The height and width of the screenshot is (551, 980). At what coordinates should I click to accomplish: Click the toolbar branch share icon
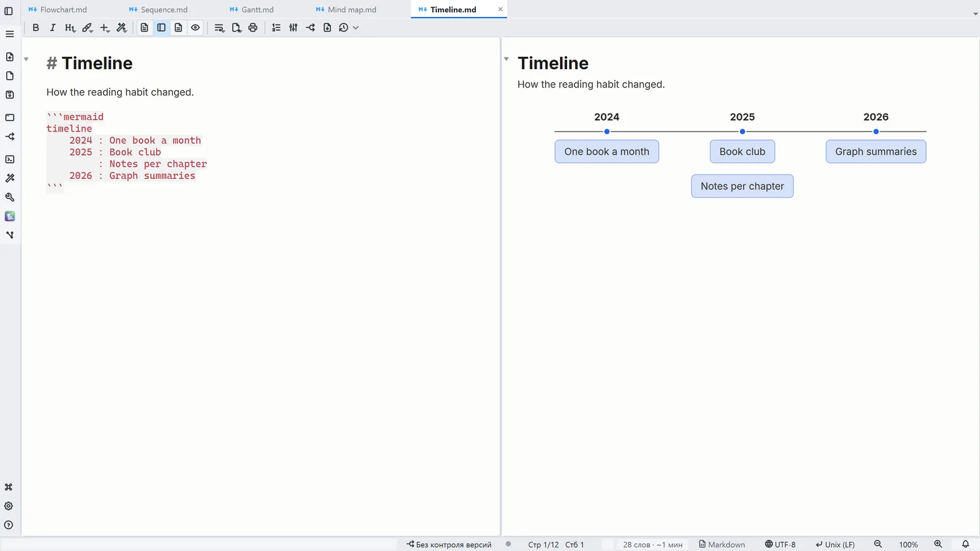coord(311,28)
